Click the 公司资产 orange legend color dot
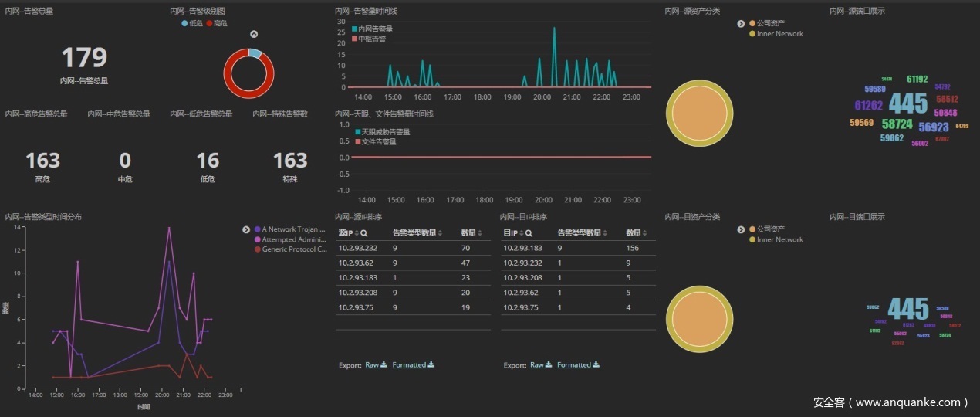The width and height of the screenshot is (980, 417). pyautogui.click(x=752, y=24)
